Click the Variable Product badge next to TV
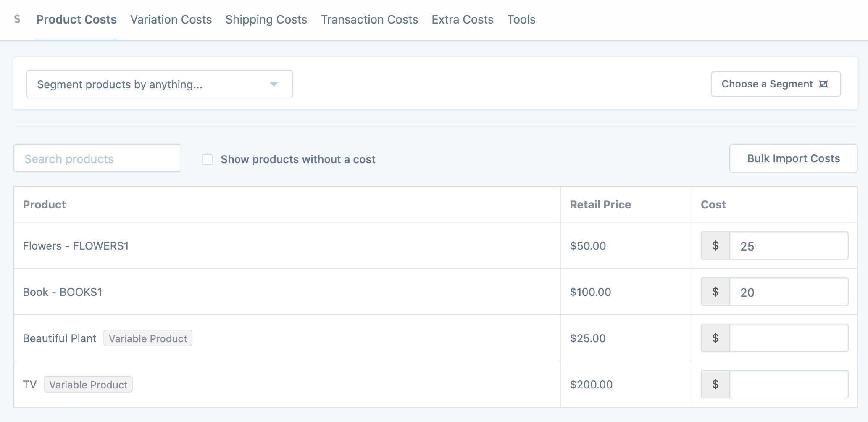This screenshot has height=422, width=868. pyautogui.click(x=88, y=385)
